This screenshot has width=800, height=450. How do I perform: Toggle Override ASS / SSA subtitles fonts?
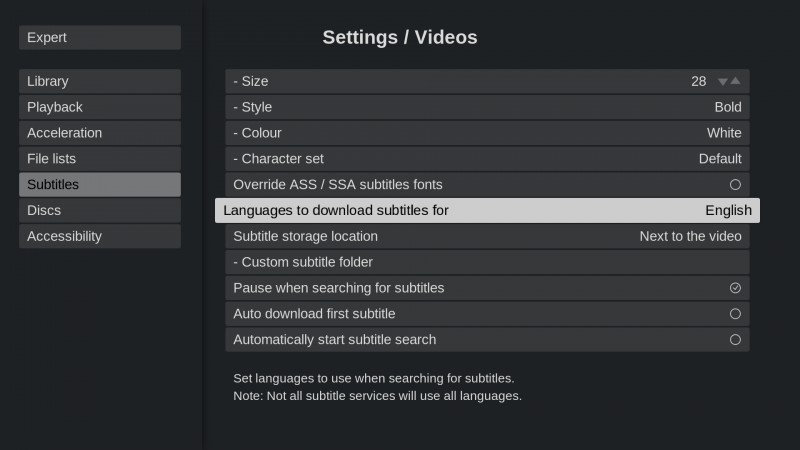tap(735, 185)
